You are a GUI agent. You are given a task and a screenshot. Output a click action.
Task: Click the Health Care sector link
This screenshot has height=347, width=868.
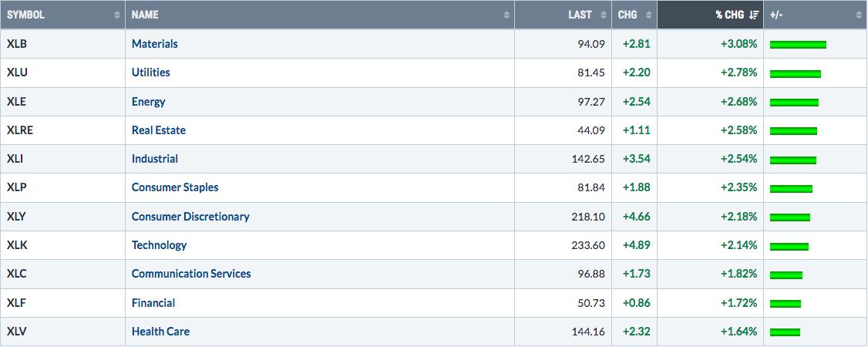pyautogui.click(x=160, y=332)
